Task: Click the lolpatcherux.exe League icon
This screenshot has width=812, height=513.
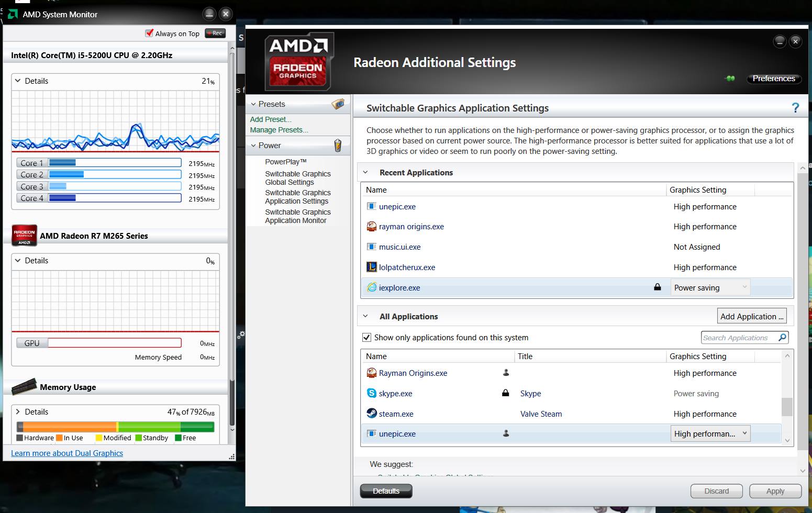Action: tap(372, 267)
